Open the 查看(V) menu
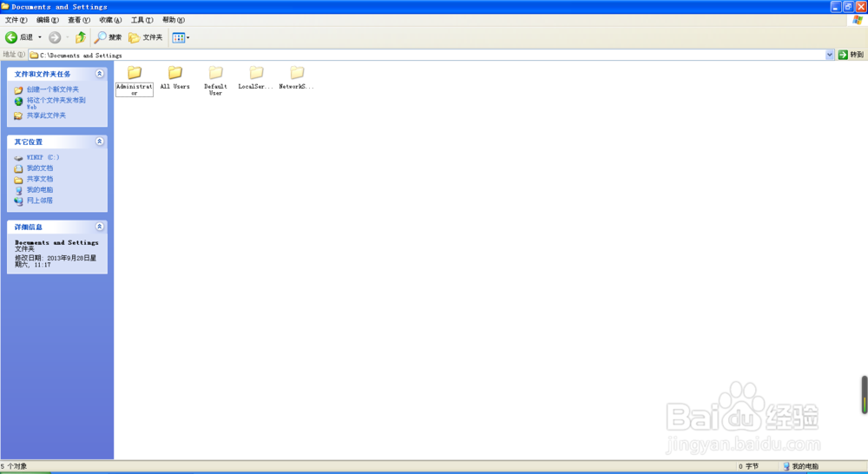 [x=79, y=20]
